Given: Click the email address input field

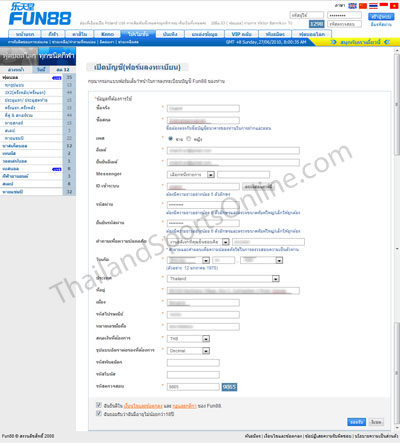Looking at the screenshot, I should tap(233, 151).
